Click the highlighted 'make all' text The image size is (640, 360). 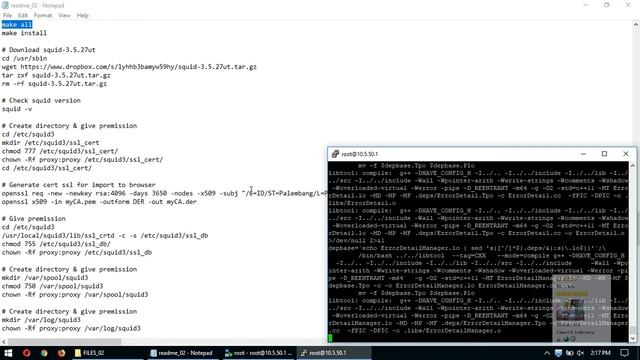click(x=17, y=24)
